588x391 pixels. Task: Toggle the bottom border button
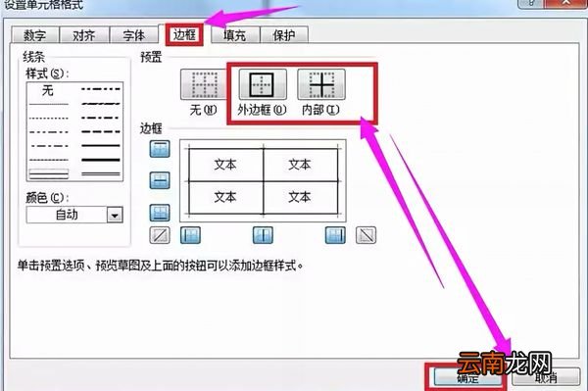160,213
